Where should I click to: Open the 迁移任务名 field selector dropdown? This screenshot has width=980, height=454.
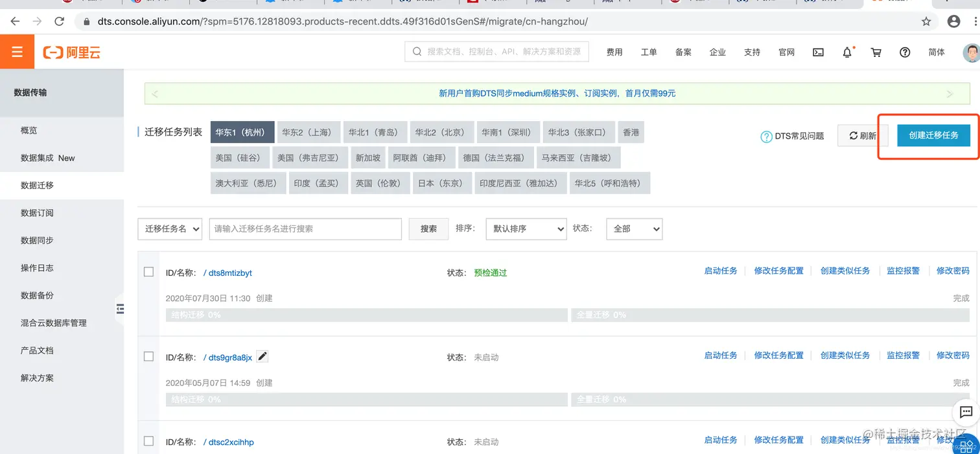point(170,229)
